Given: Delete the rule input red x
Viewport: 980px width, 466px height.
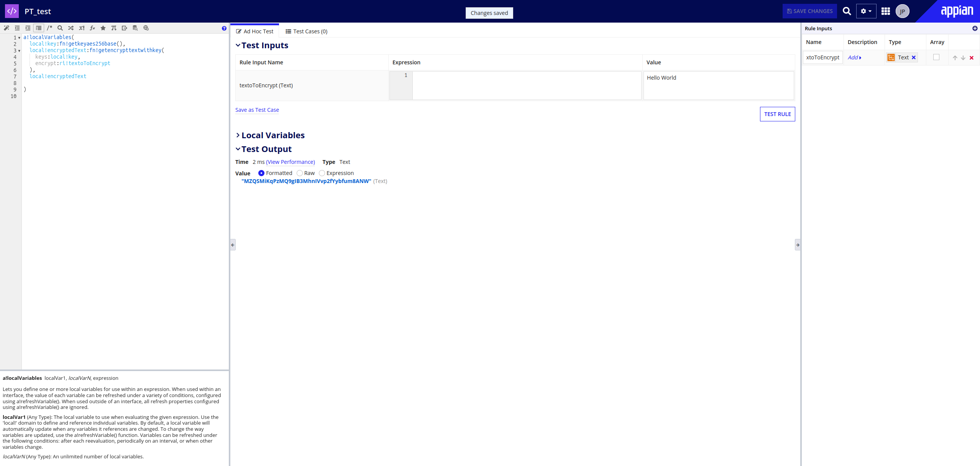Looking at the screenshot, I should (972, 58).
